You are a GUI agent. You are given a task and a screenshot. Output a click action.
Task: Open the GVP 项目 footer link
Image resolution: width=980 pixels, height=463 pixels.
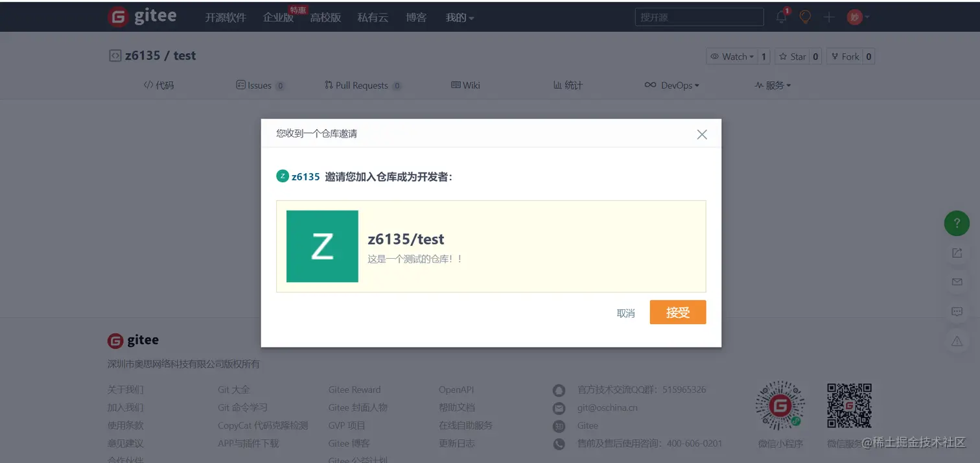coord(347,425)
